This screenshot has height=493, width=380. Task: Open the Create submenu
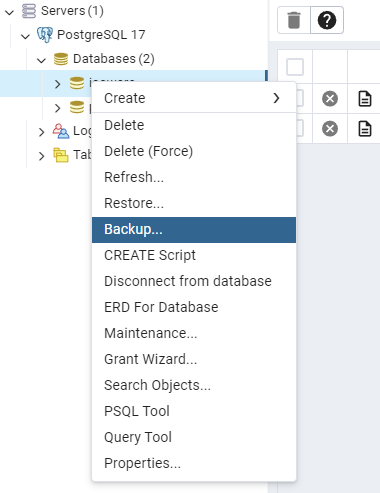pos(194,98)
